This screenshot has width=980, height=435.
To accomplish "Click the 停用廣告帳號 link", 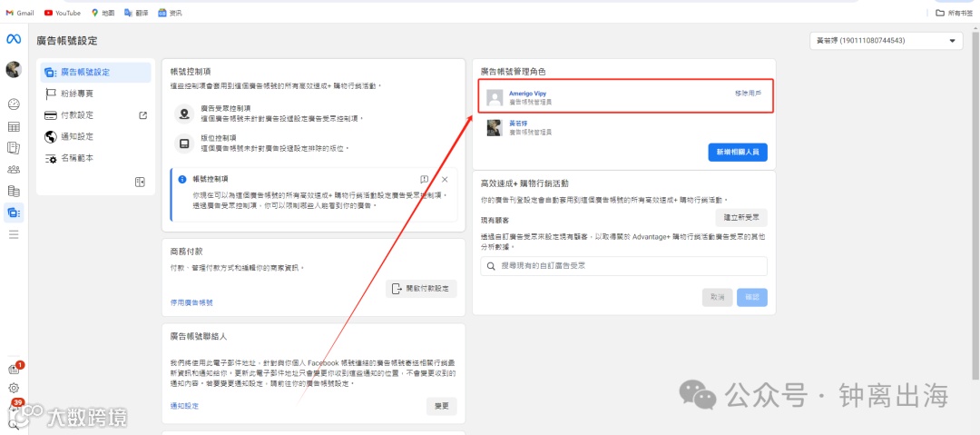I will [x=191, y=302].
